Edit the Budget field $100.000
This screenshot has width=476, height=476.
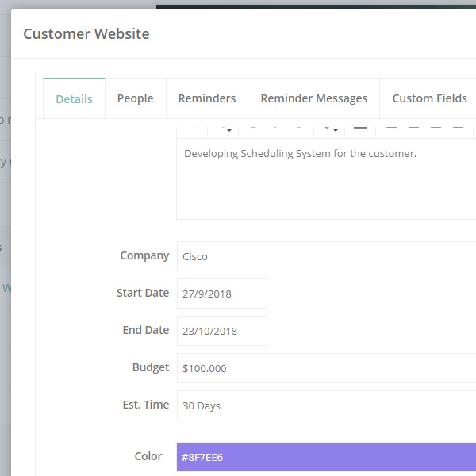[326, 368]
